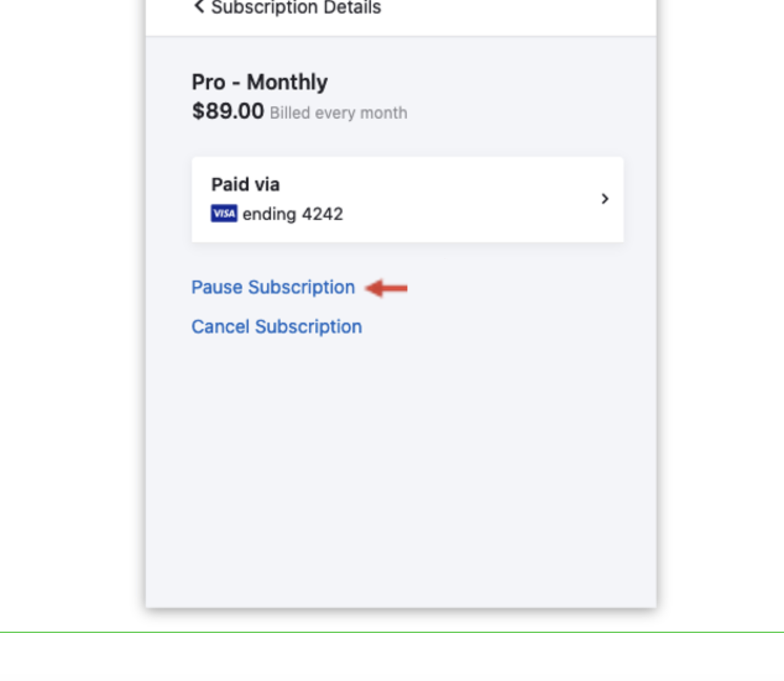This screenshot has width=784, height=681.
Task: Click the green horizontal line at bottom
Action: pyautogui.click(x=392, y=632)
